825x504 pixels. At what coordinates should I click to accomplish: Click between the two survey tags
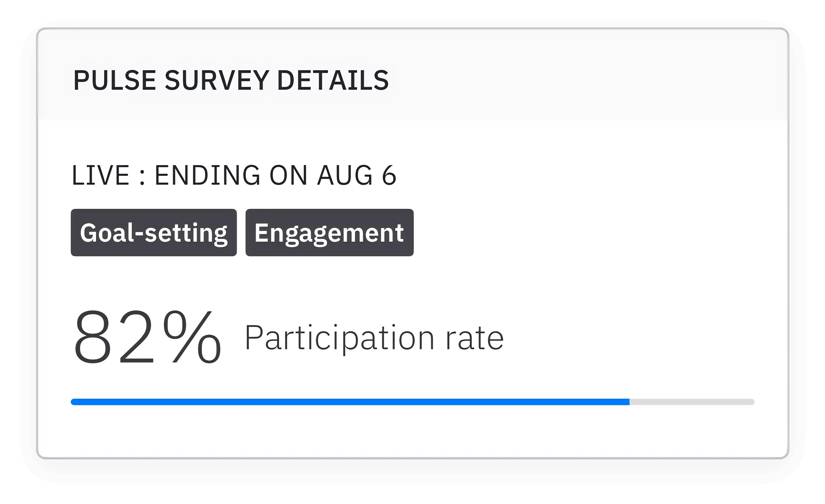coord(241,233)
